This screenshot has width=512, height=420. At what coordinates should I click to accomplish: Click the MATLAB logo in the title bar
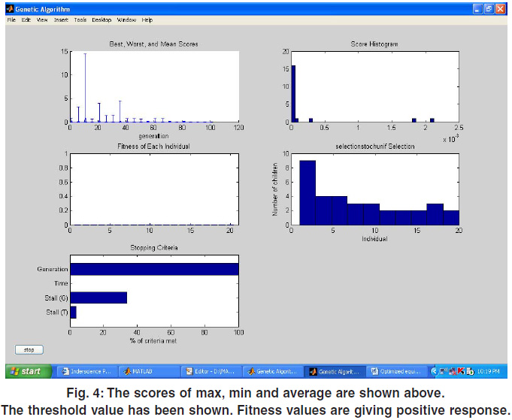point(11,8)
